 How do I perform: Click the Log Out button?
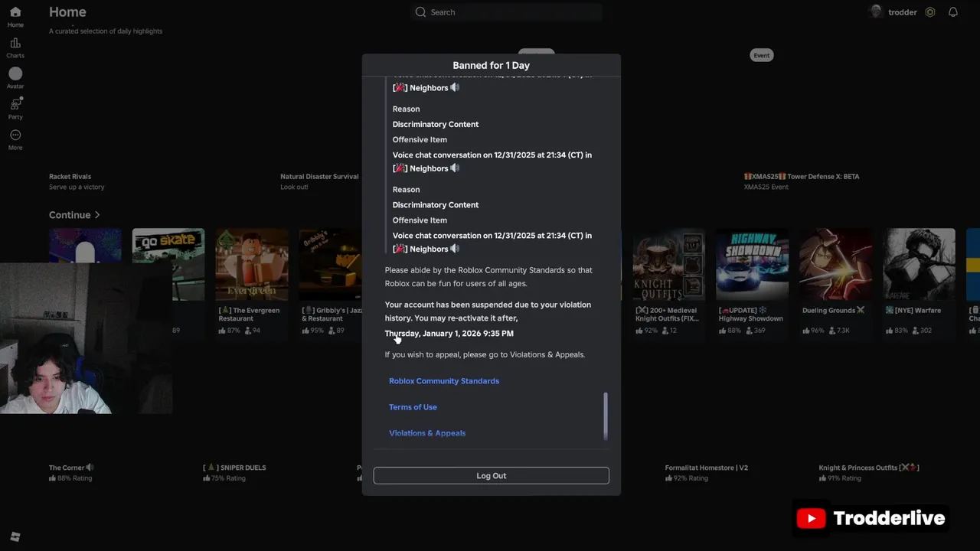(492, 476)
